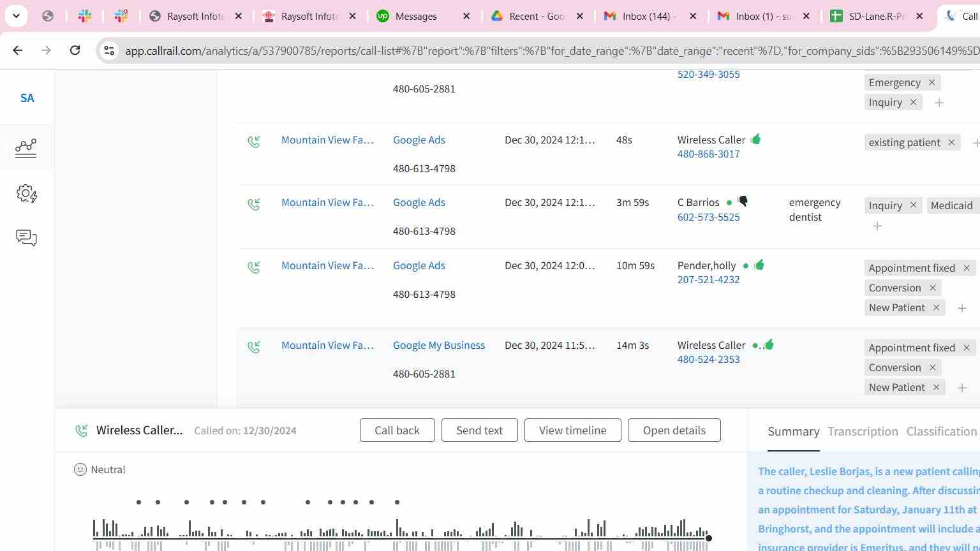The width and height of the screenshot is (980, 551).
Task: Open caller number 602-573-5525
Action: point(709,217)
